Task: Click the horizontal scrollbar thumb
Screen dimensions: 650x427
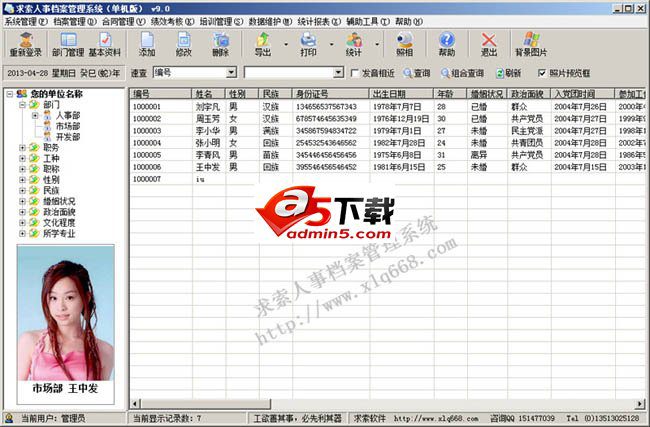Action: [x=206, y=403]
